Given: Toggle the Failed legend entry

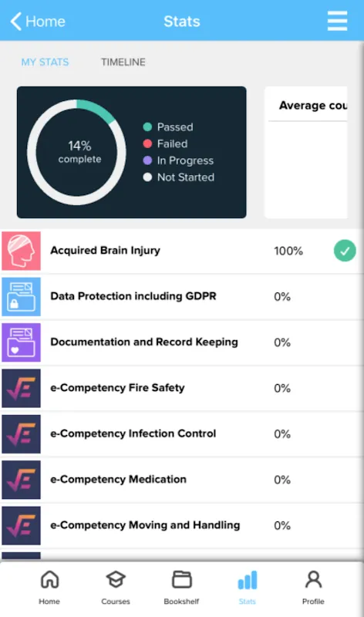Looking at the screenshot, I should pos(165,143).
